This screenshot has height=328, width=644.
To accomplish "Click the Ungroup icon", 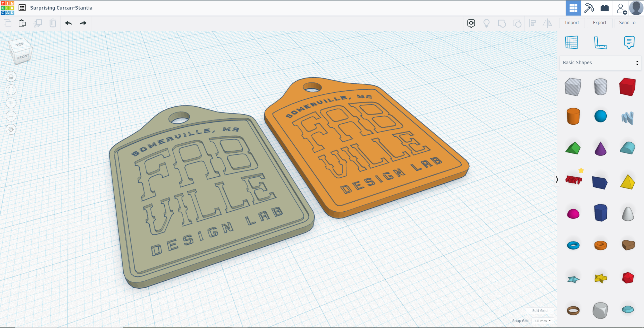I will (517, 23).
